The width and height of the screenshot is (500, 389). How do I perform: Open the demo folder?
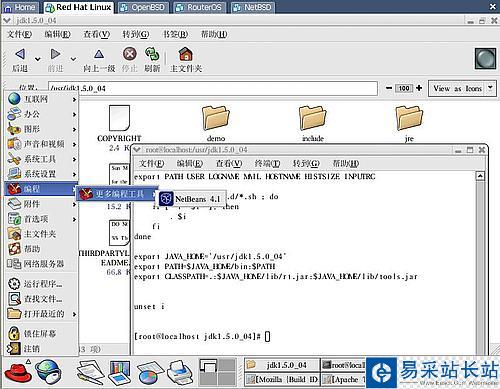216,118
